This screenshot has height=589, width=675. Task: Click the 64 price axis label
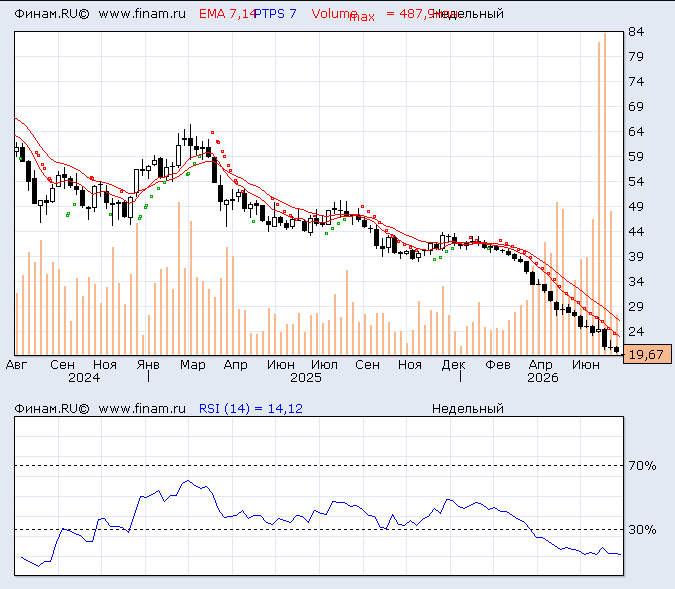tap(636, 131)
